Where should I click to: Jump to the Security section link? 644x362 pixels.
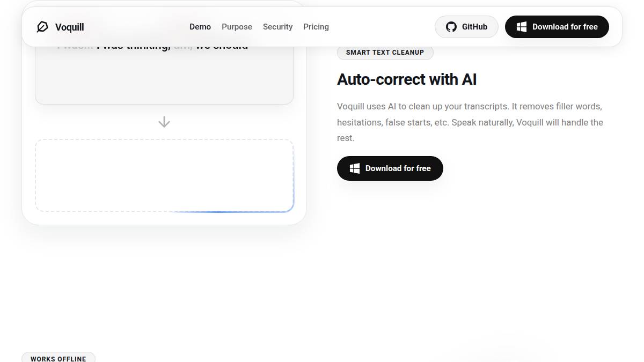277,27
